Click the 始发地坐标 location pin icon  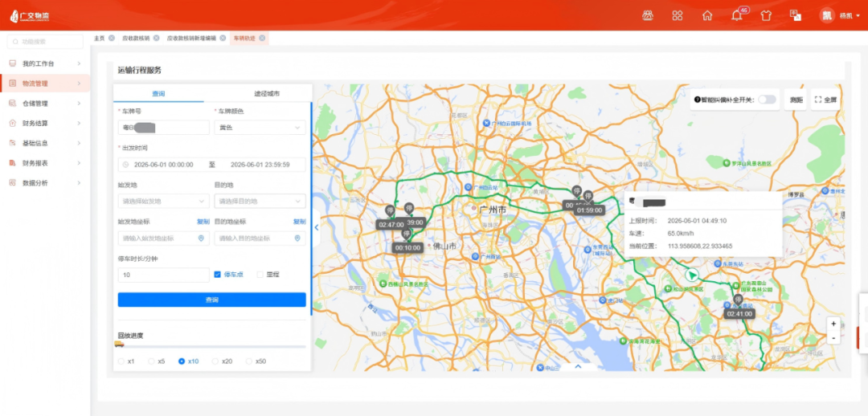(x=201, y=239)
